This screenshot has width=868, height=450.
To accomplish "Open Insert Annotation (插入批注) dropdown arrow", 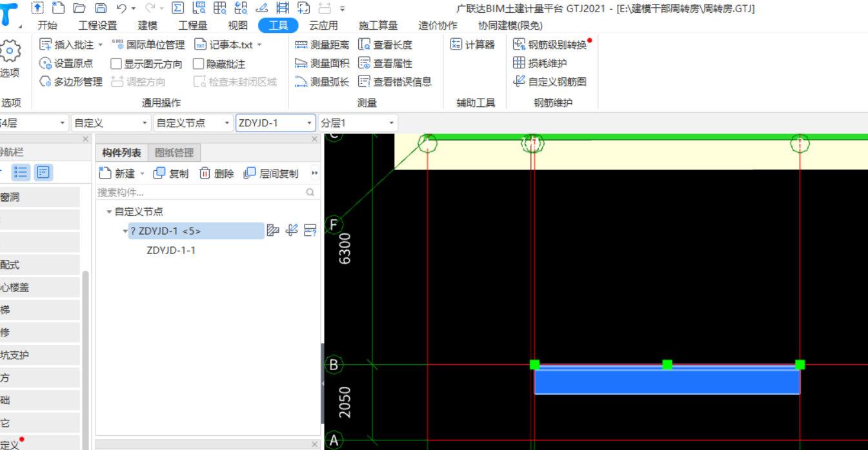I will (x=101, y=45).
